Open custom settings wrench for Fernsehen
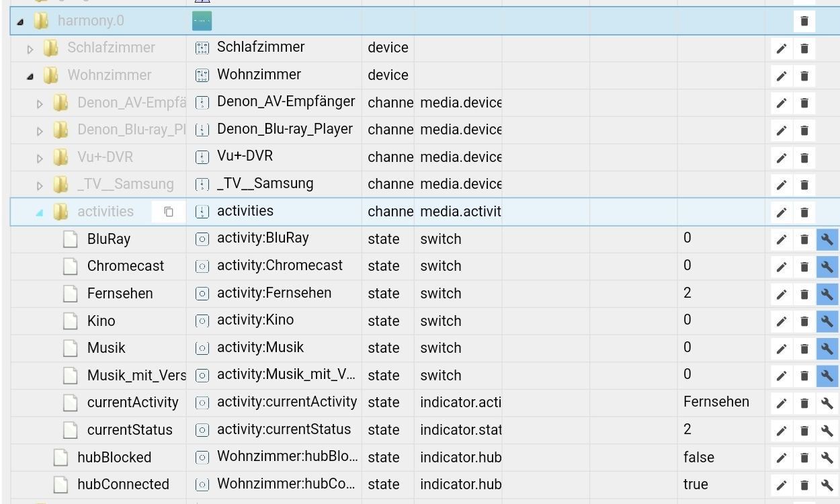The image size is (840, 504). pos(827,294)
